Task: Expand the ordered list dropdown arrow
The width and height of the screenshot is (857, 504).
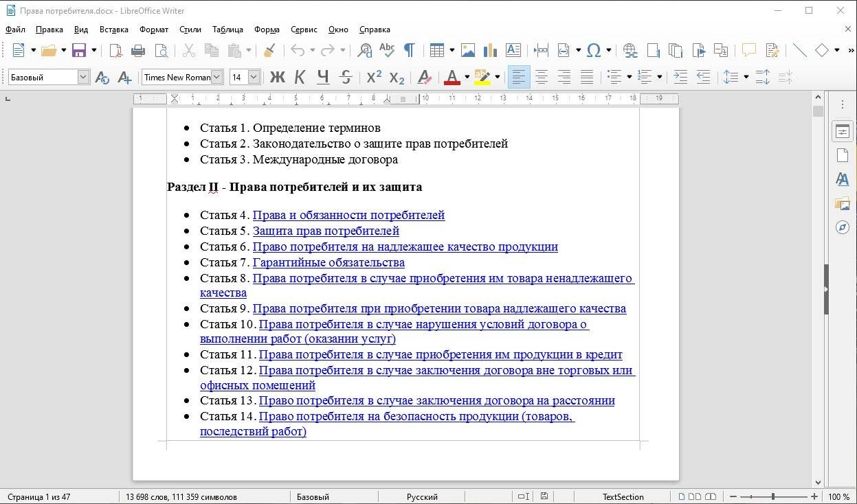Action: (659, 77)
